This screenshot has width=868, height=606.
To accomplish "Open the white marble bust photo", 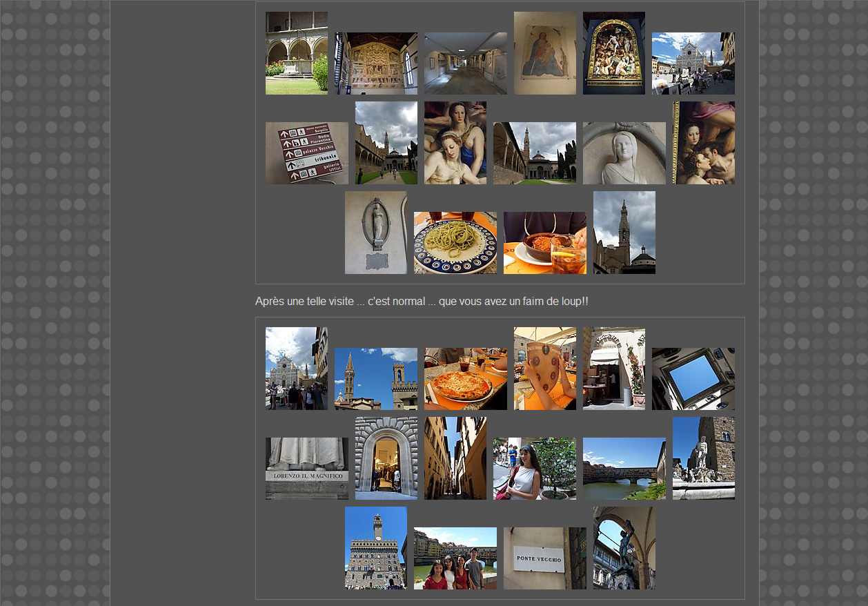I will tap(624, 153).
